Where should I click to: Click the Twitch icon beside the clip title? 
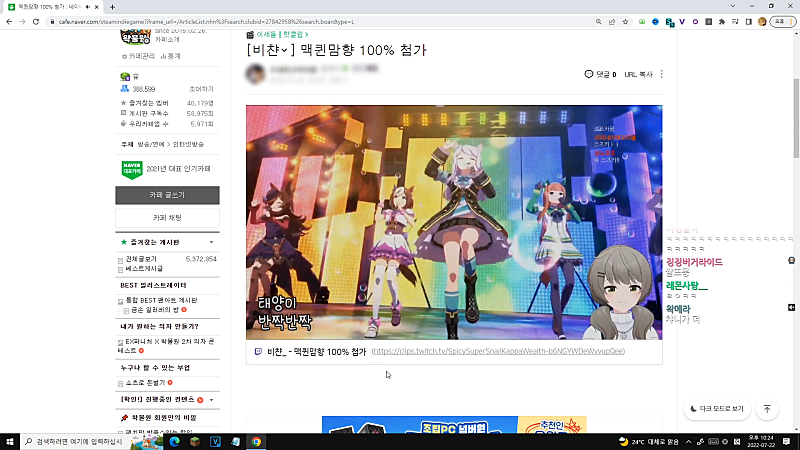tap(258, 352)
